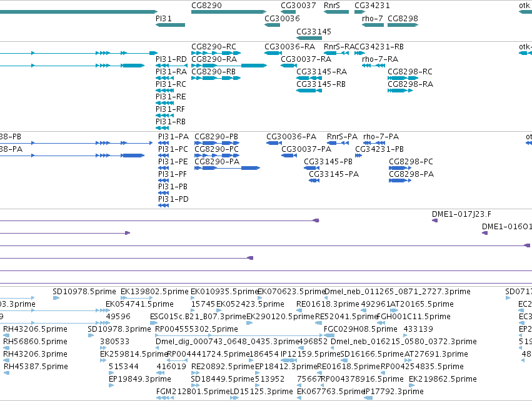Click the CG8290-PB protein label
The width and height of the screenshot is (532, 401).
coord(216,137)
